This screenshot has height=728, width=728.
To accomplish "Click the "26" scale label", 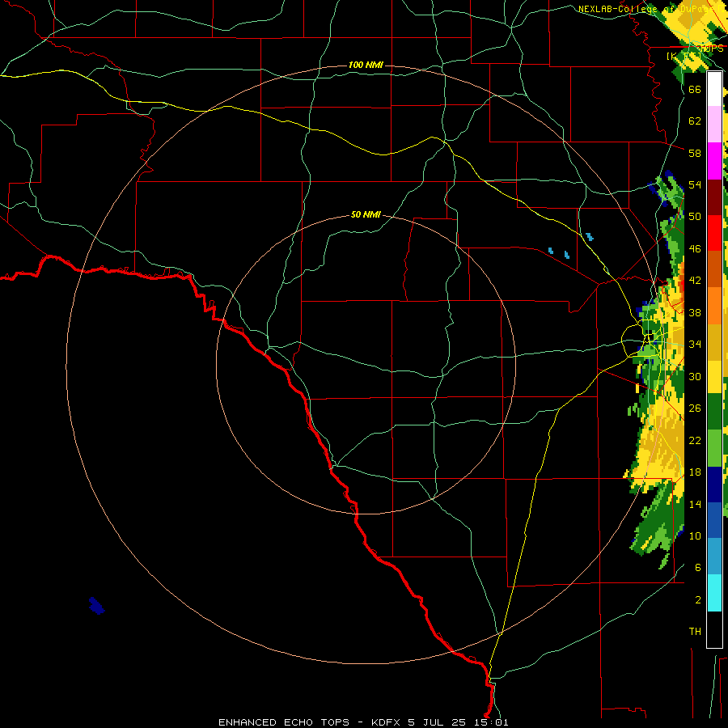I will (x=695, y=408).
